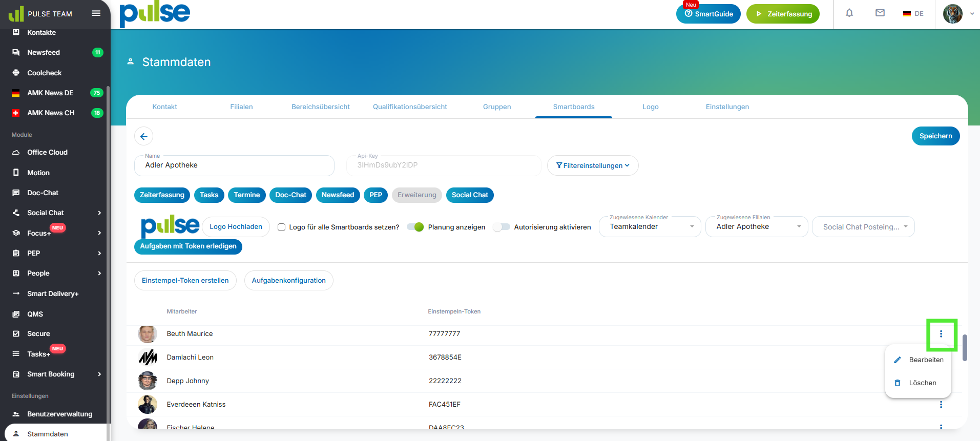
Task: Choose Bearbeiten from the context menu
Action: point(918,360)
